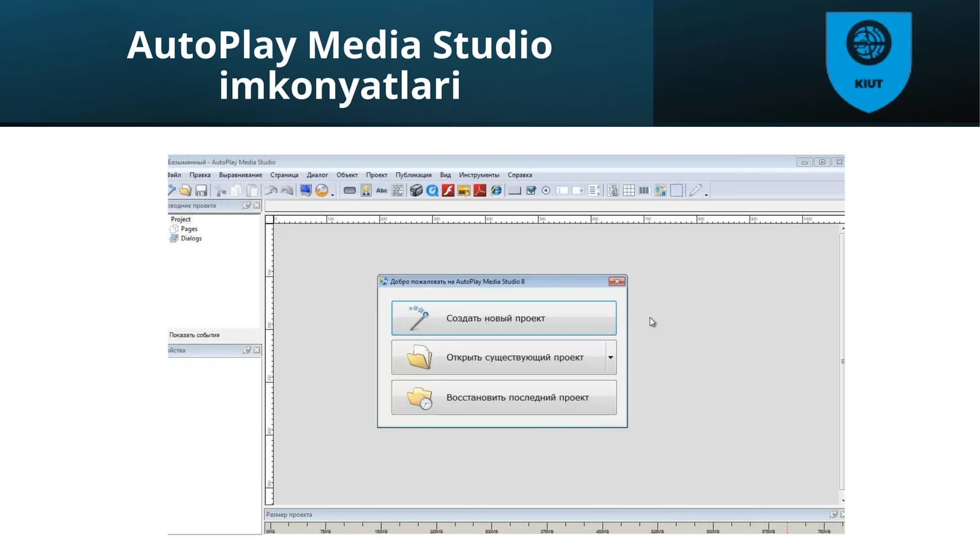Click Открыть существующий проект button
980x551 pixels.
click(x=499, y=357)
